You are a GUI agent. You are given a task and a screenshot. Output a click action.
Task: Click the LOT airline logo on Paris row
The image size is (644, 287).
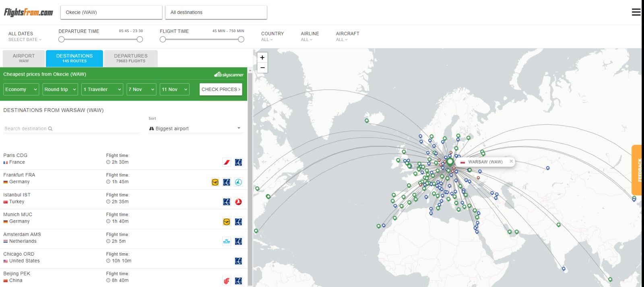coord(238,162)
